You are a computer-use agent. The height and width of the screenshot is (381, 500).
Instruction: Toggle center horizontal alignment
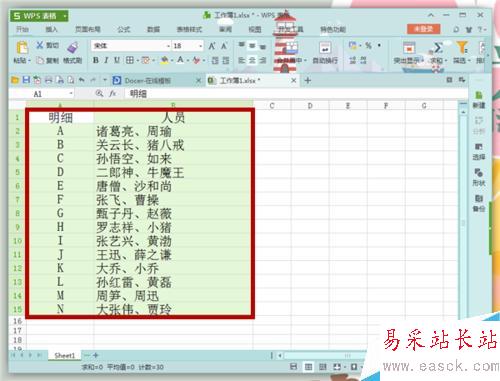coord(252,60)
